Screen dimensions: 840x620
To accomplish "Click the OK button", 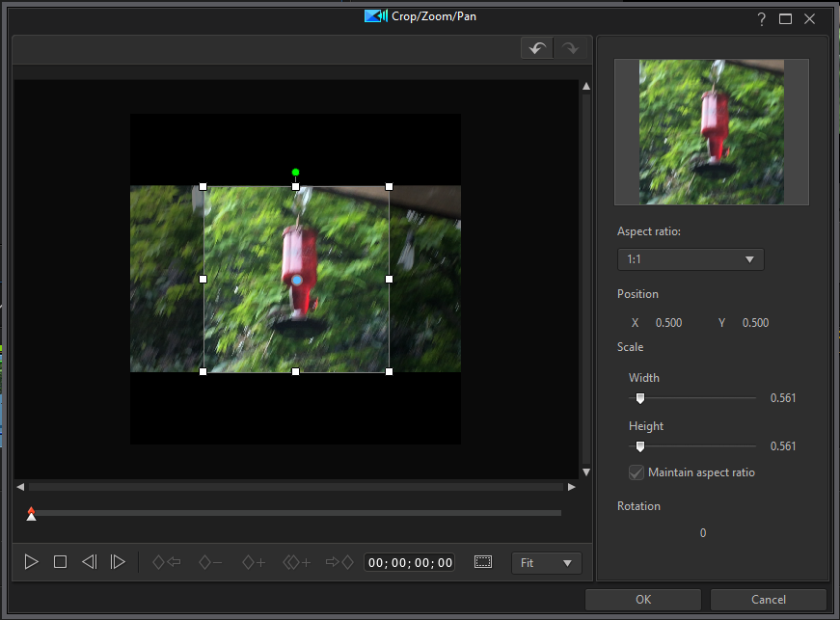I will click(x=642, y=599).
